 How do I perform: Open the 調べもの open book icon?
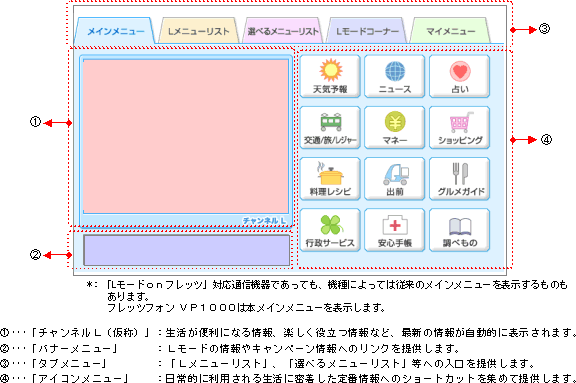coord(460,230)
